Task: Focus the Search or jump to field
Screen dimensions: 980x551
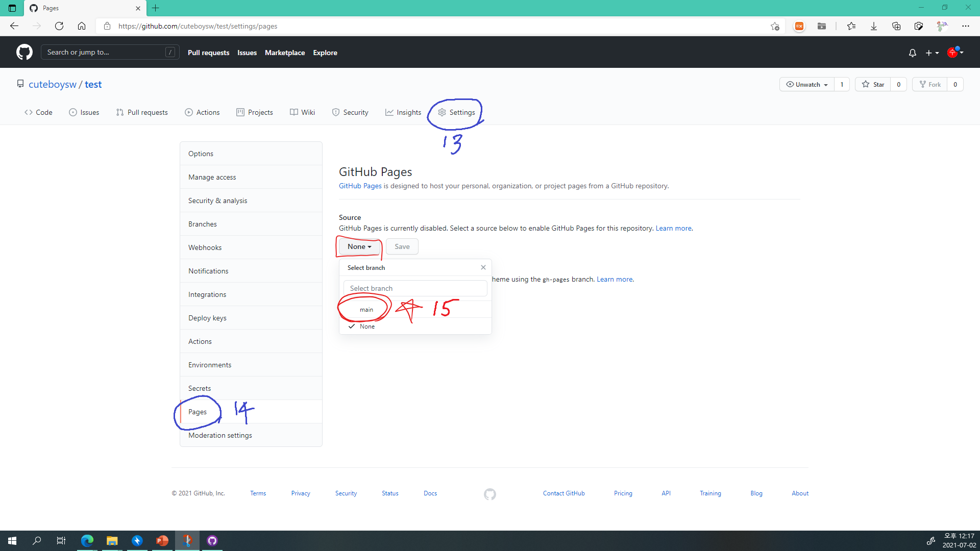Action: coord(110,52)
